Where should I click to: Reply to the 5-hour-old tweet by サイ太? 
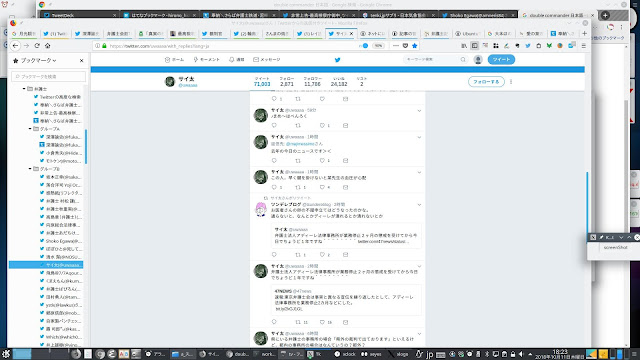[x=274, y=125]
